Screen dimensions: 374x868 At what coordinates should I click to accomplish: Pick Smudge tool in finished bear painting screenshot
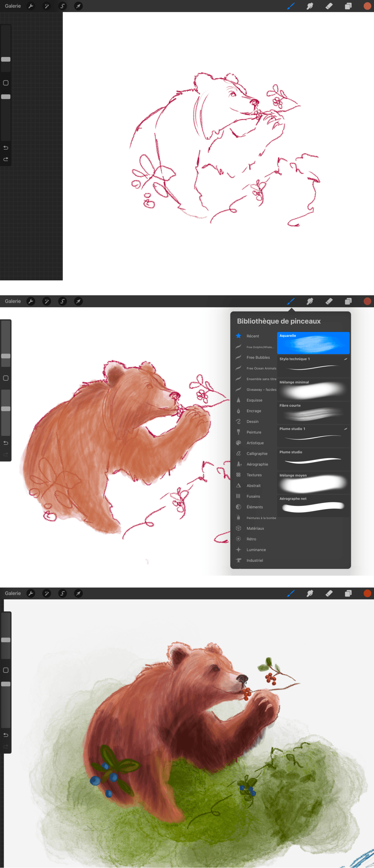(x=310, y=593)
